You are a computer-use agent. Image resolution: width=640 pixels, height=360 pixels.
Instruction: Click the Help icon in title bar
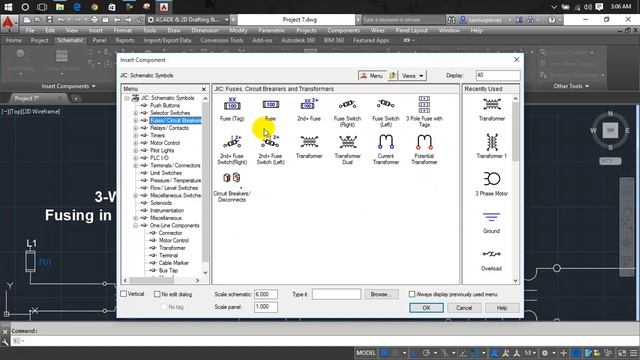click(x=551, y=20)
